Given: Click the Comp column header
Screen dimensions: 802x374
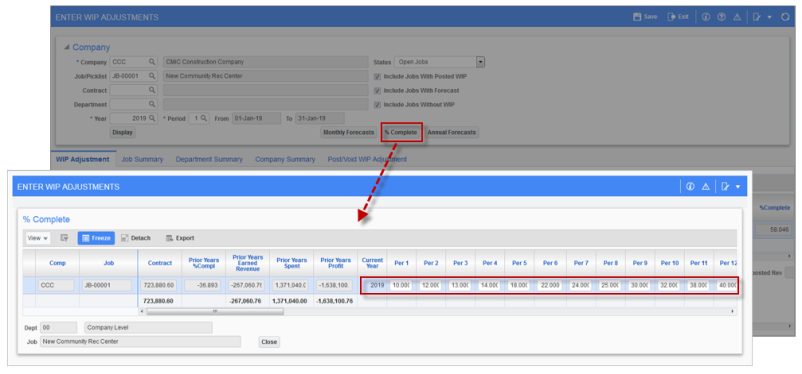Looking at the screenshot, I should click(57, 263).
